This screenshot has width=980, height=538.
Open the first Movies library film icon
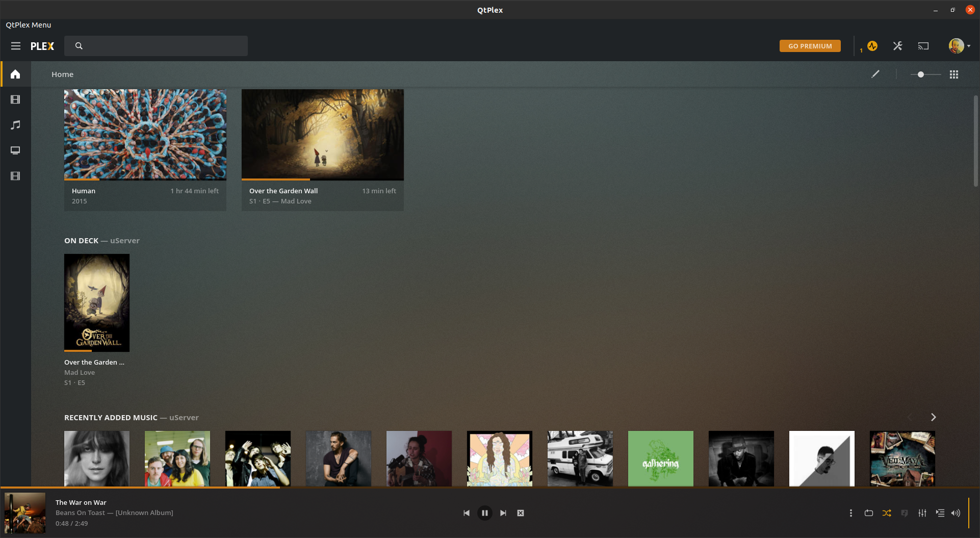(15, 99)
